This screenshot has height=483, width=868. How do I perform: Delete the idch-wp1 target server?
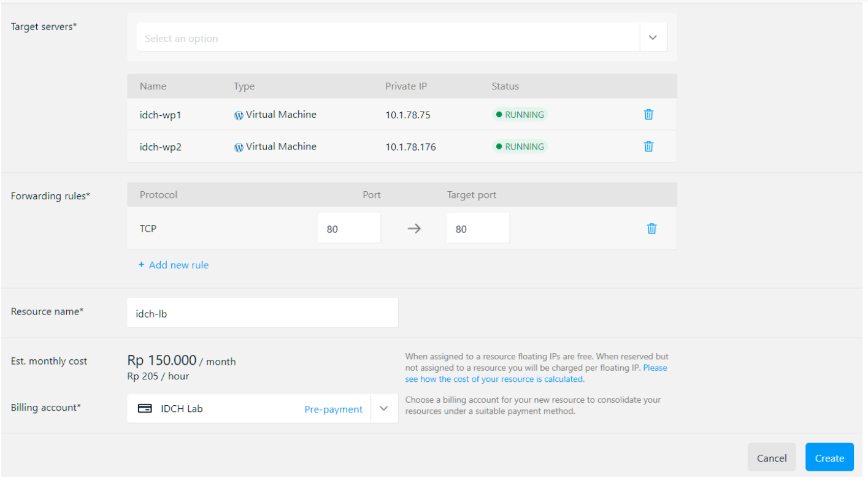point(648,115)
